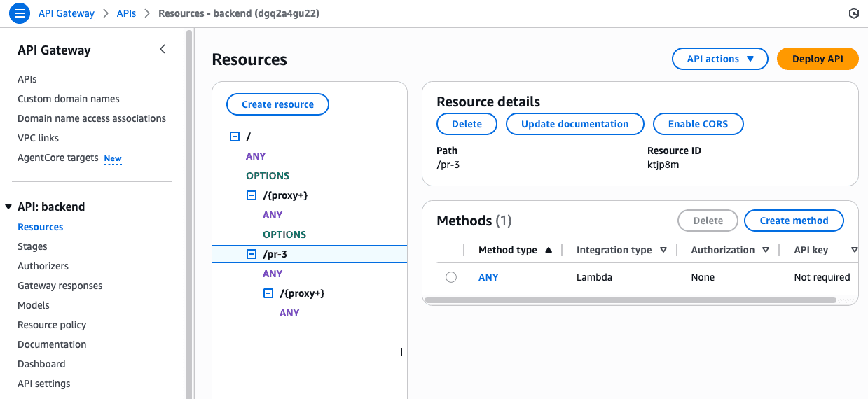Open the API actions dropdown
Image resolution: width=868 pixels, height=399 pixels.
point(719,59)
